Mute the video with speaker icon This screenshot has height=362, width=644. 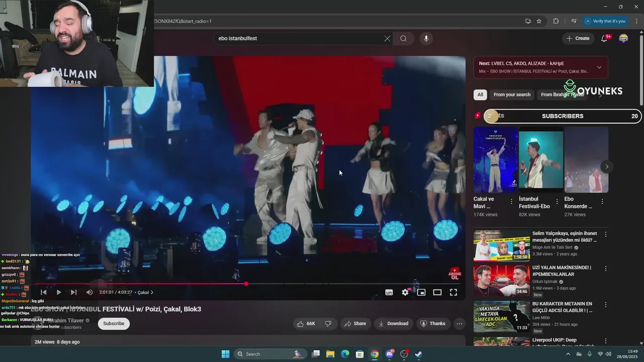[x=89, y=292]
